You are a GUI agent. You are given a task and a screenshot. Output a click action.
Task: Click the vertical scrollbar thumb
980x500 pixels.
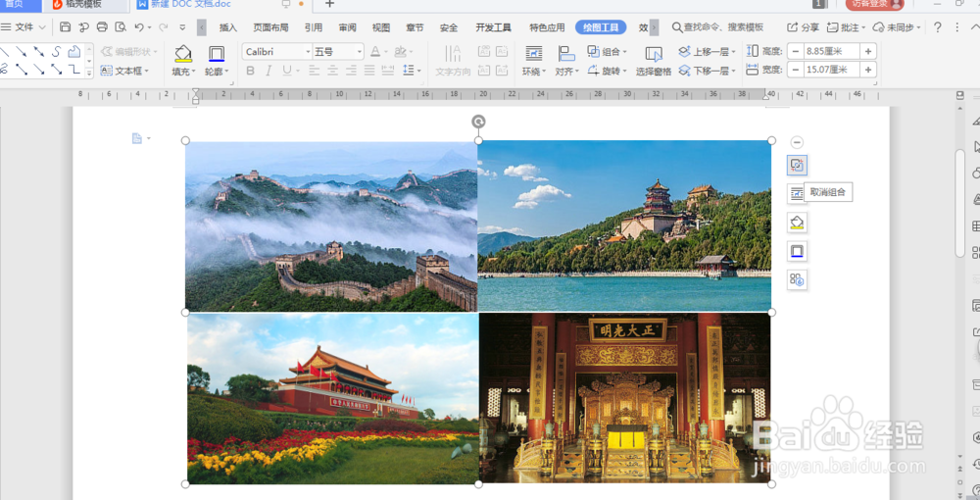(x=960, y=203)
